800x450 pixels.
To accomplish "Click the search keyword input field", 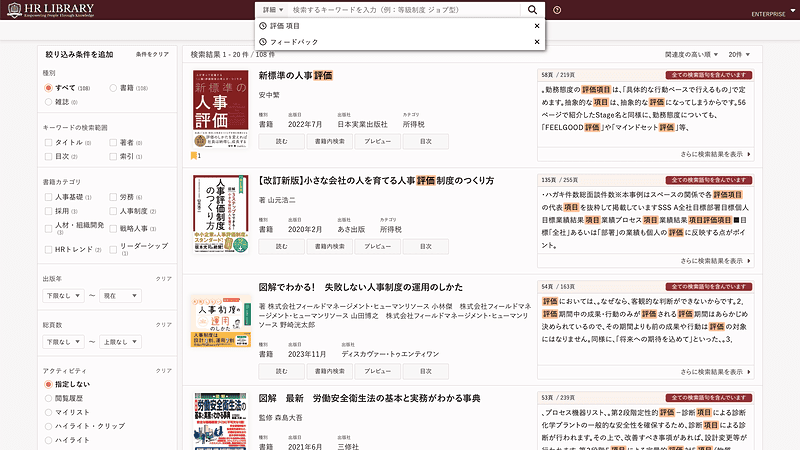I will 405,9.
